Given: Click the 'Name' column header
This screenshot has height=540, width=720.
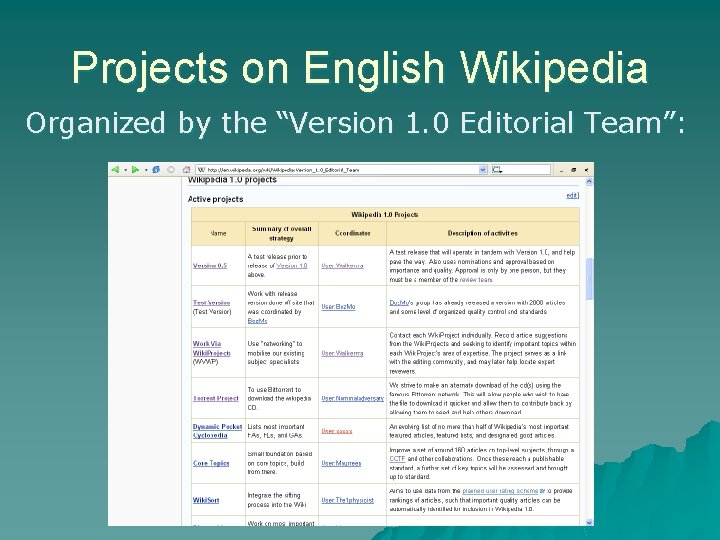Looking at the screenshot, I should point(218,233).
